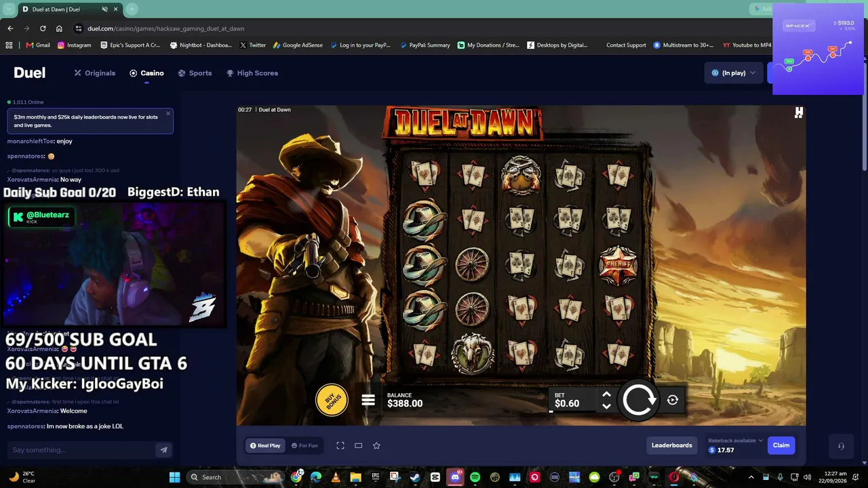Click the Hacksaw Gaming logo in game corner
Viewport: 868px width, 488px height.
(x=799, y=113)
